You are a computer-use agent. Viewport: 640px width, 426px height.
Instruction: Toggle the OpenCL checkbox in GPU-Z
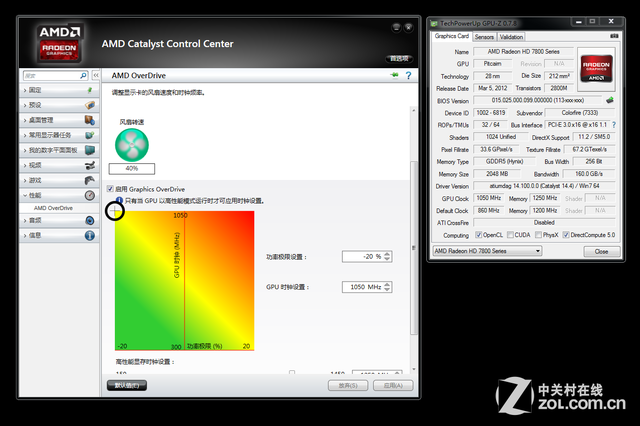tap(478, 235)
